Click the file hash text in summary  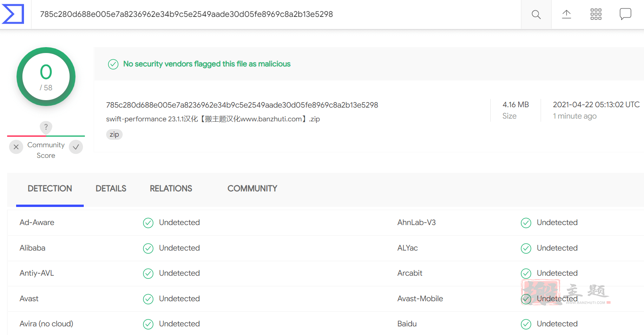click(x=242, y=105)
